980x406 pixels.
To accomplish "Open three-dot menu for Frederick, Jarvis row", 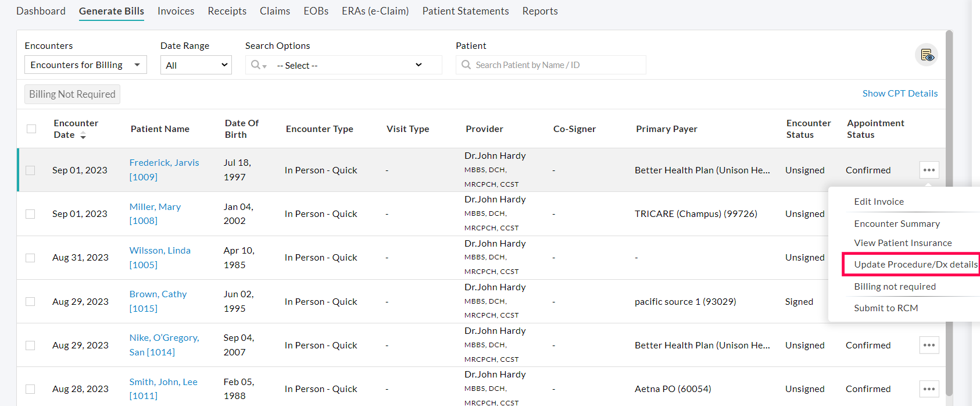I will tap(929, 170).
